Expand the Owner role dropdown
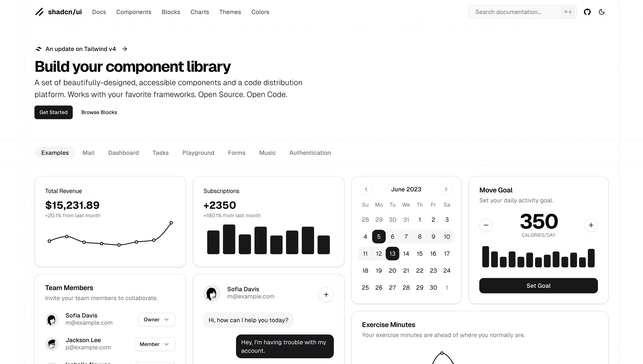The image size is (643, 364). 156,319
